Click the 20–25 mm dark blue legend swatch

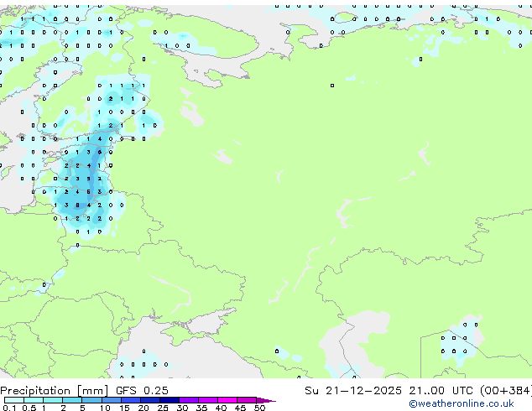pyautogui.click(x=150, y=400)
